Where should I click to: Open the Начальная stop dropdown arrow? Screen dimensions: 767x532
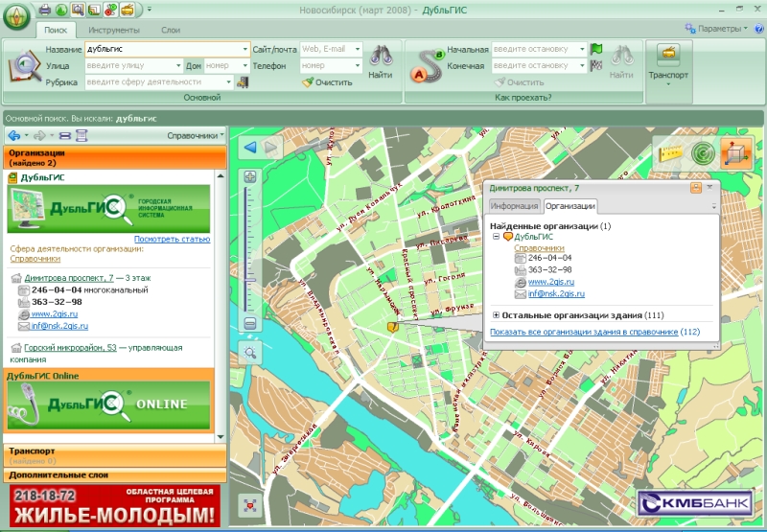(582, 50)
